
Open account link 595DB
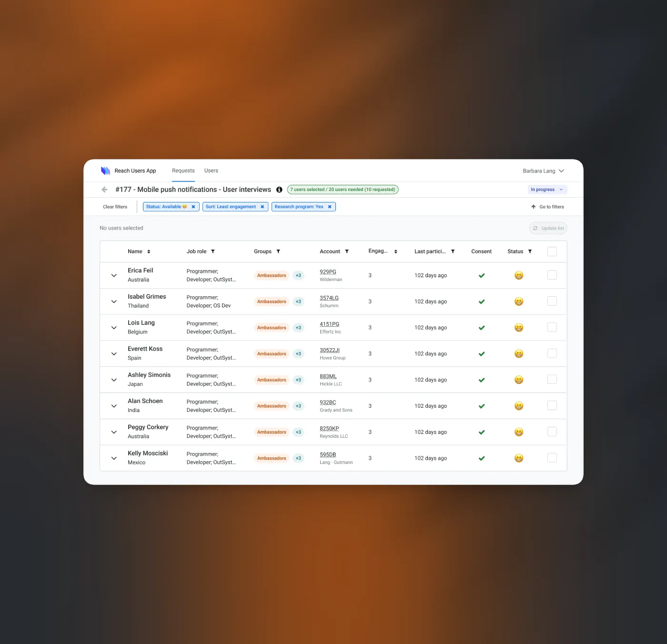328,455
